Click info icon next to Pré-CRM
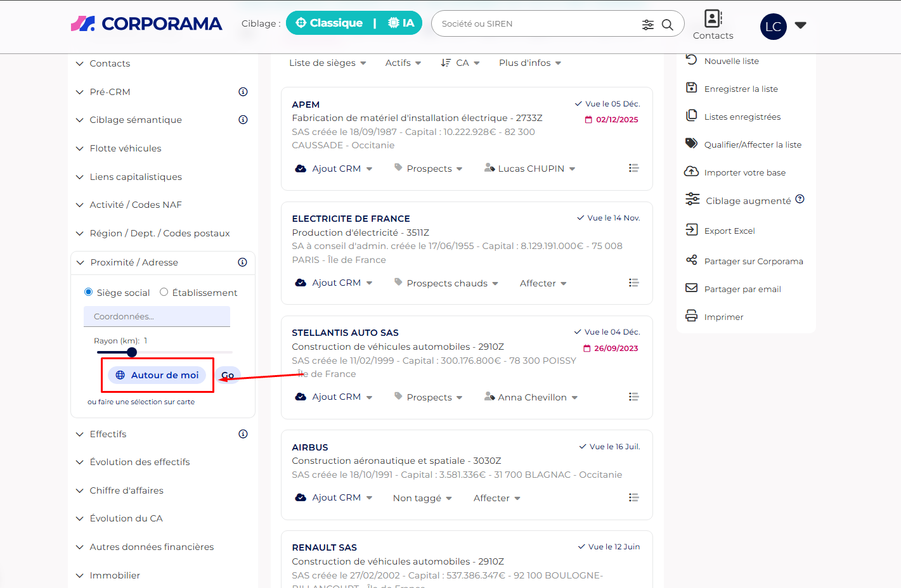This screenshot has height=588, width=901. (243, 92)
